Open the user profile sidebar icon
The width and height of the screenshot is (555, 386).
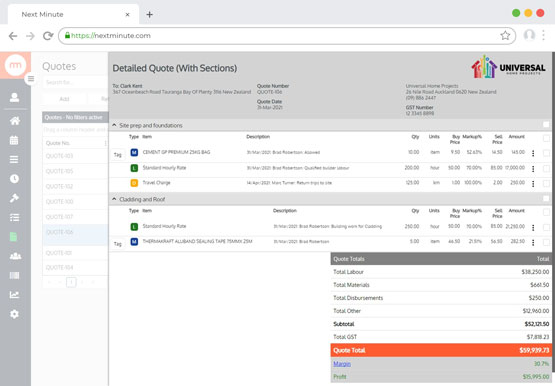click(x=14, y=98)
